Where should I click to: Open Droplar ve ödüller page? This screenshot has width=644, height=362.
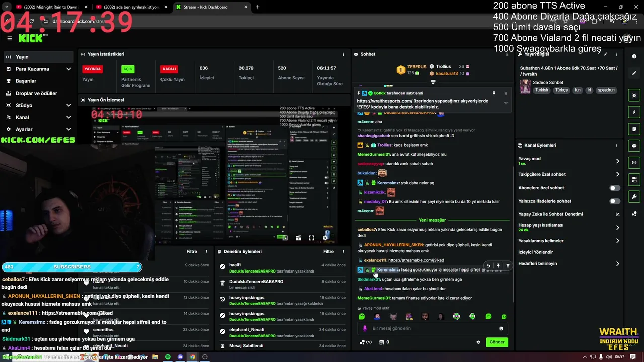point(38,93)
